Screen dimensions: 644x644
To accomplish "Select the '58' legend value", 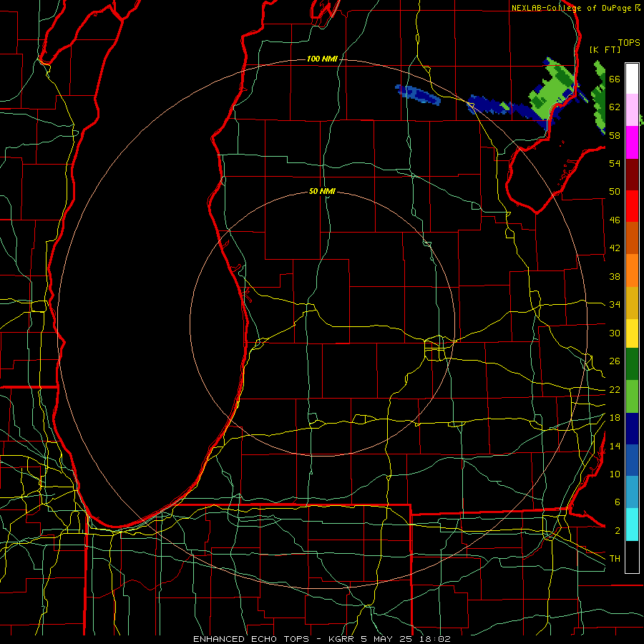I will point(615,135).
